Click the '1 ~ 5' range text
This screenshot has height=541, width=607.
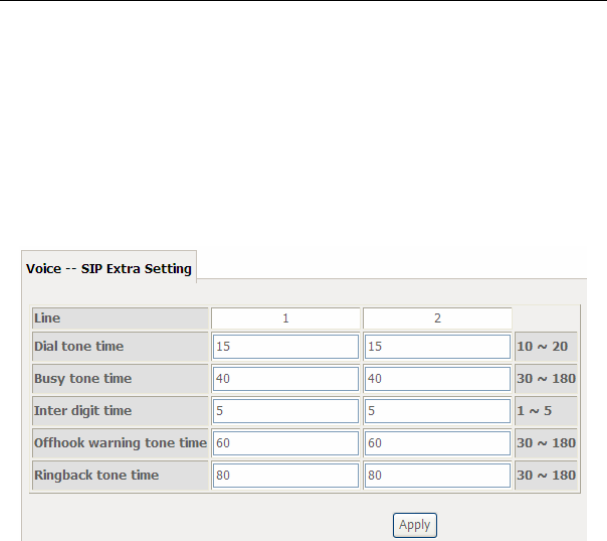pos(534,411)
